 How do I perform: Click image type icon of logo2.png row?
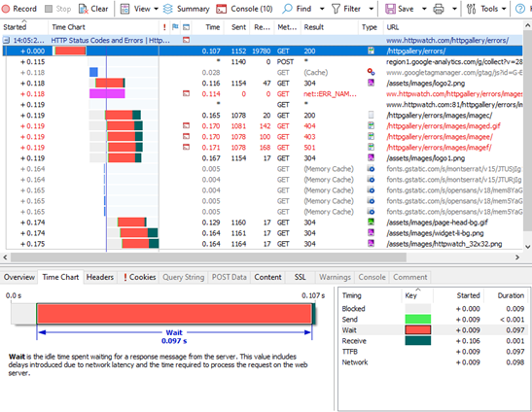coord(371,83)
